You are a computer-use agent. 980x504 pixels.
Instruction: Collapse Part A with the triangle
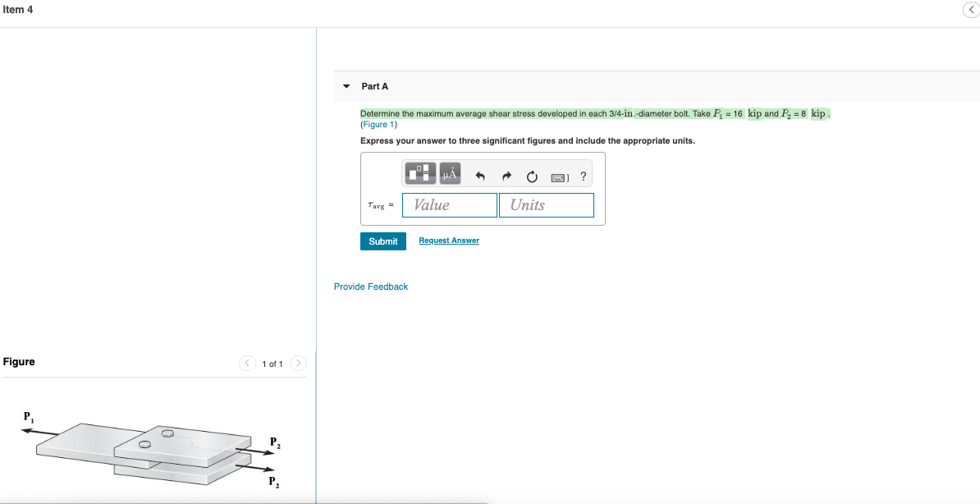(346, 86)
